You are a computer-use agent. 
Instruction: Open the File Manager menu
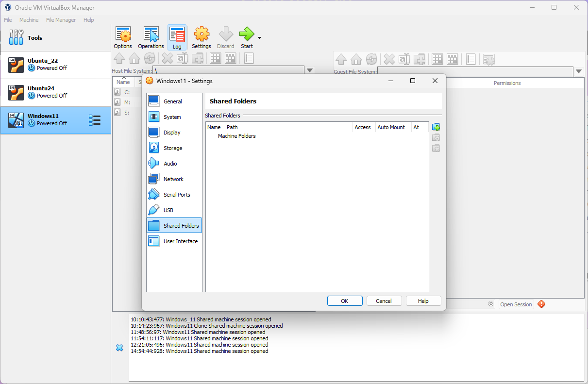click(61, 20)
